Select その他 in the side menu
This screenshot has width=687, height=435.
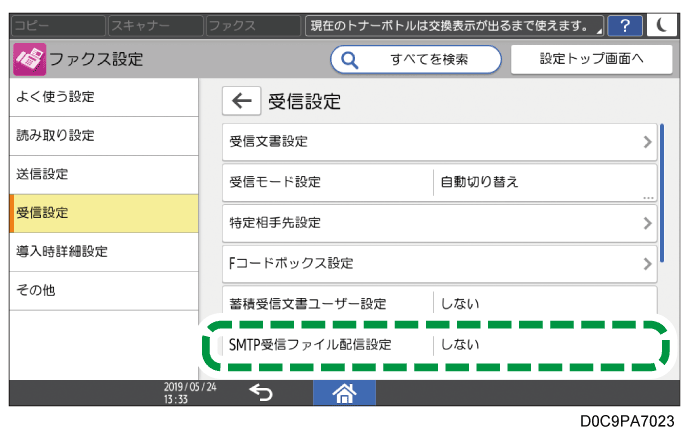tap(104, 290)
